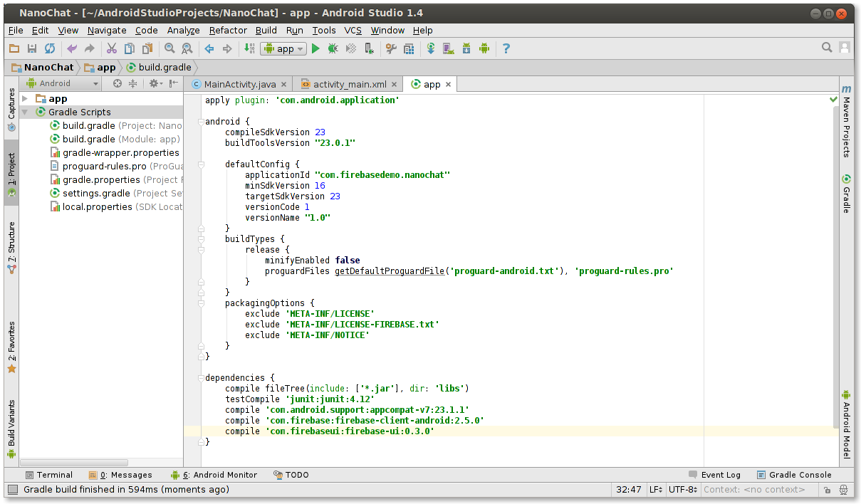Image resolution: width=861 pixels, height=504 pixels.
Task: Click the Make Project icon
Action: click(249, 48)
